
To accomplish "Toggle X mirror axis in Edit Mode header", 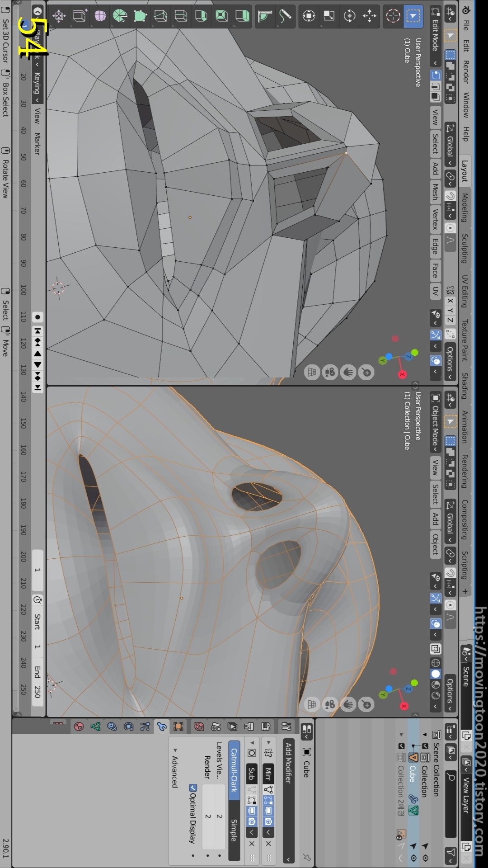I will pos(450,300).
